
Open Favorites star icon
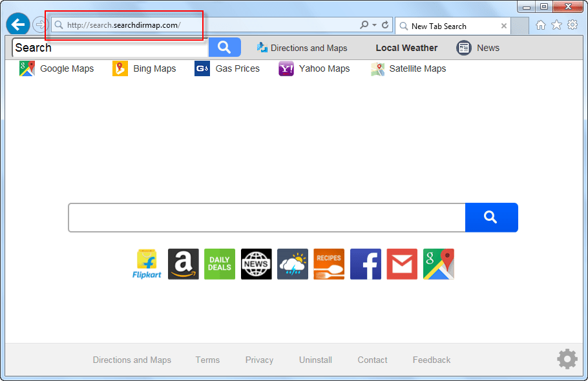pyautogui.click(x=556, y=25)
